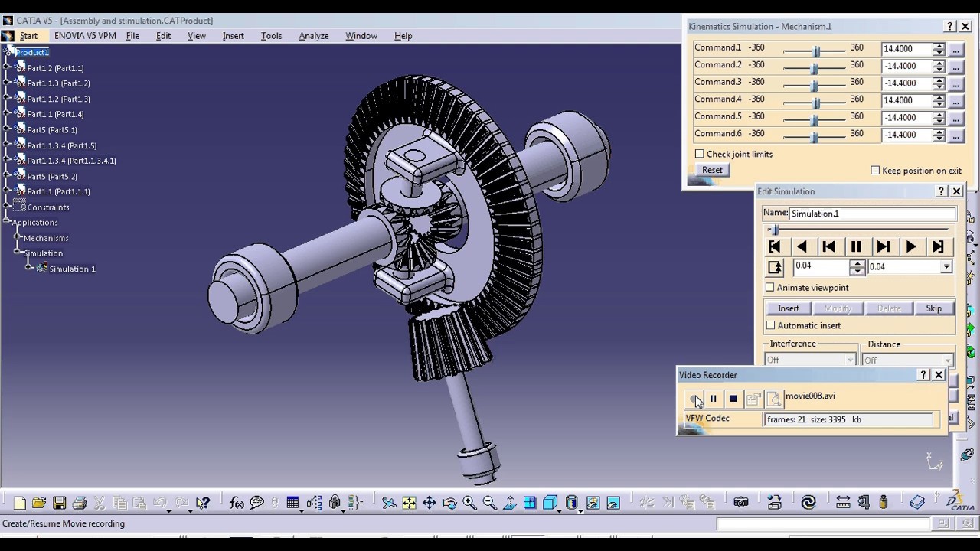Open the 0.04 step size dropdown
The image size is (980, 551).
point(946,267)
